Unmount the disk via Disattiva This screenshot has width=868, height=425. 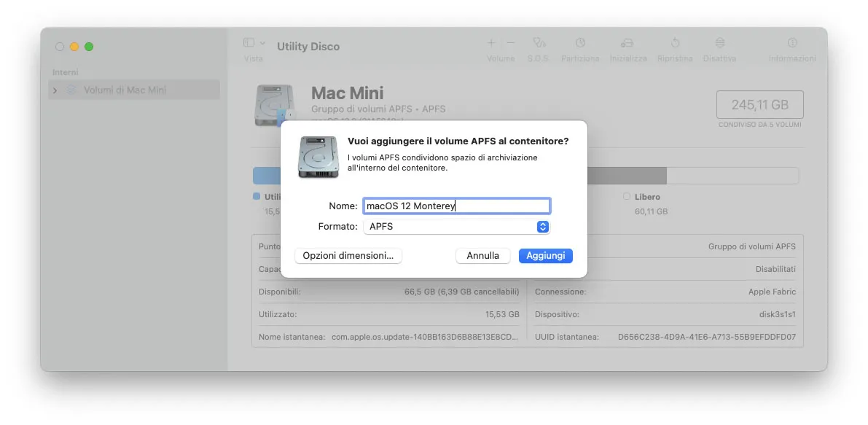719,44
